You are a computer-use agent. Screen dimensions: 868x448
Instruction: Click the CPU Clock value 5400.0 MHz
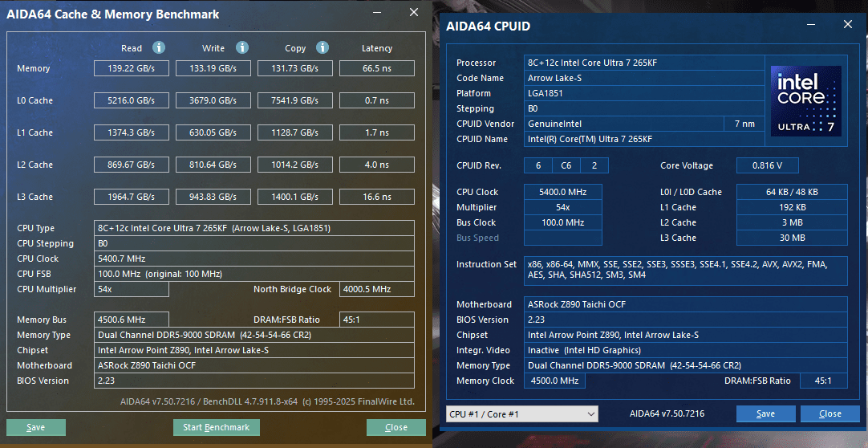563,192
